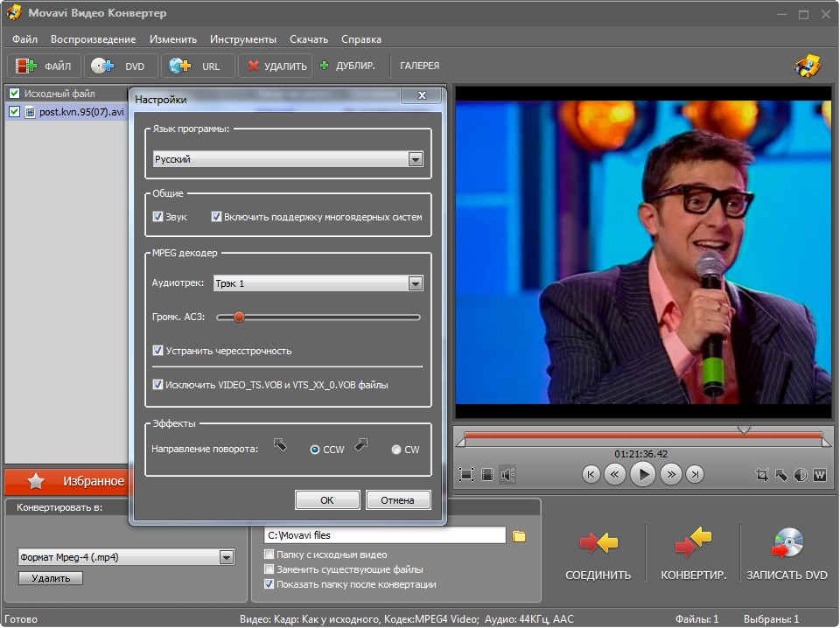
Task: Open the Воспроизведение menu
Action: tap(93, 39)
